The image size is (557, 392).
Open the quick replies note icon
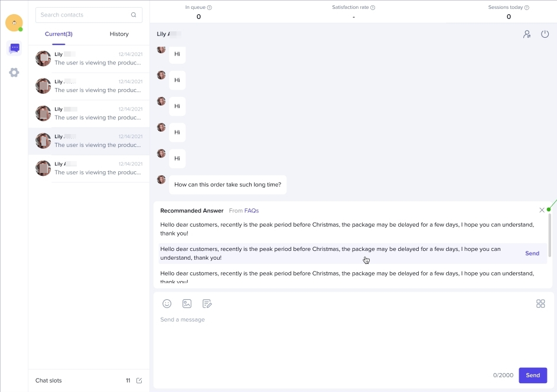(207, 303)
